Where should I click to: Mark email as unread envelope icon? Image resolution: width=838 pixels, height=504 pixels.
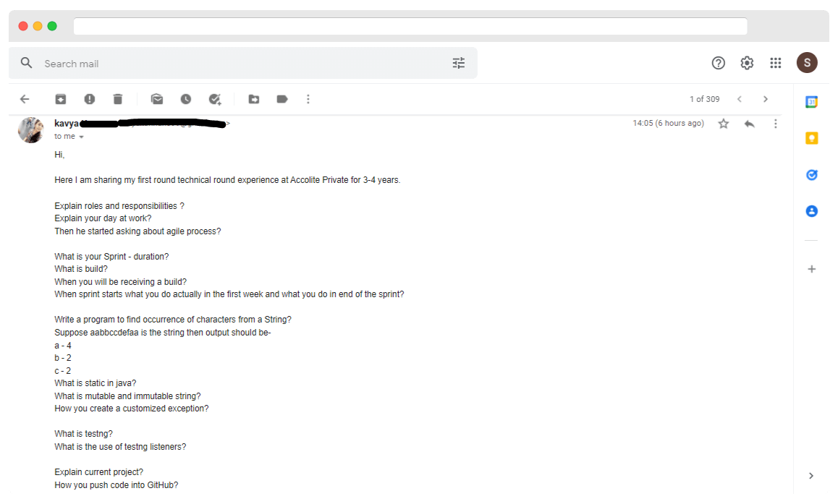click(157, 99)
